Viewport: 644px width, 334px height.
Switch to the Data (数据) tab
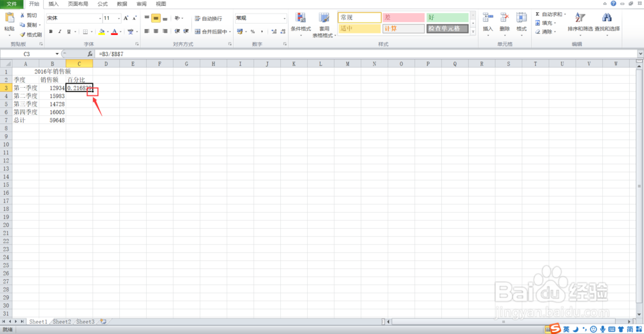coord(122,4)
